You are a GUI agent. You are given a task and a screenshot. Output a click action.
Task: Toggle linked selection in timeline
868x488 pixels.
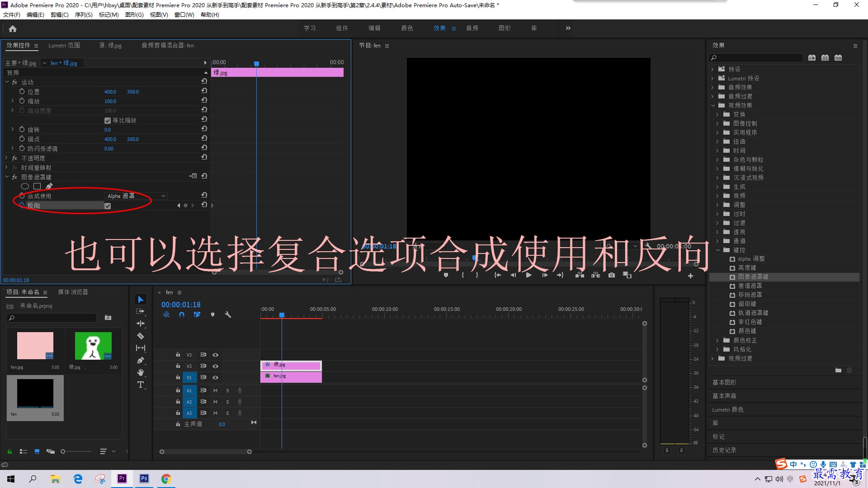pos(197,314)
